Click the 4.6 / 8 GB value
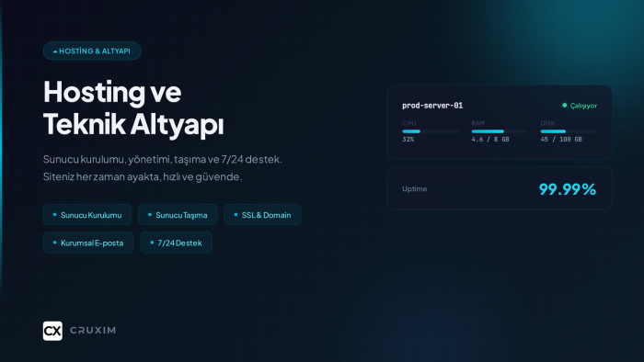Screen dimensions: 644x362 tap(490, 140)
